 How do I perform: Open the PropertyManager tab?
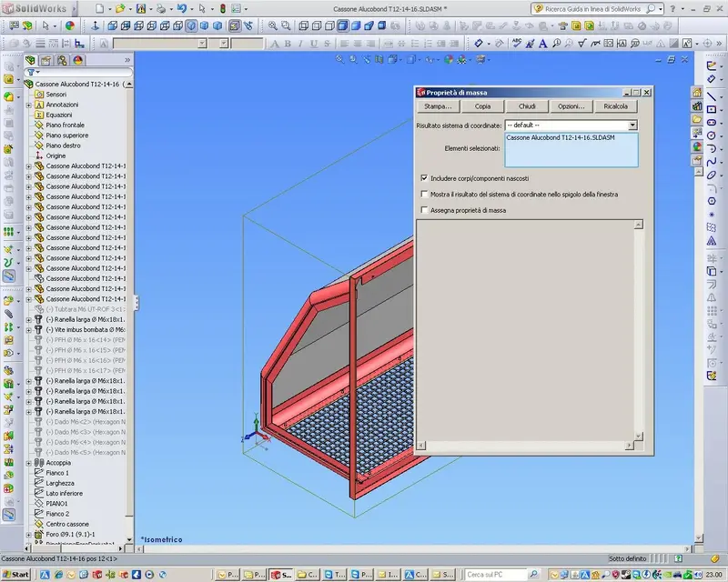coord(46,60)
